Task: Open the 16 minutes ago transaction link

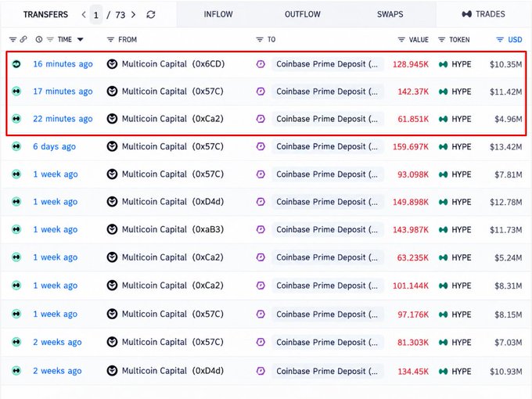Action: coord(63,64)
